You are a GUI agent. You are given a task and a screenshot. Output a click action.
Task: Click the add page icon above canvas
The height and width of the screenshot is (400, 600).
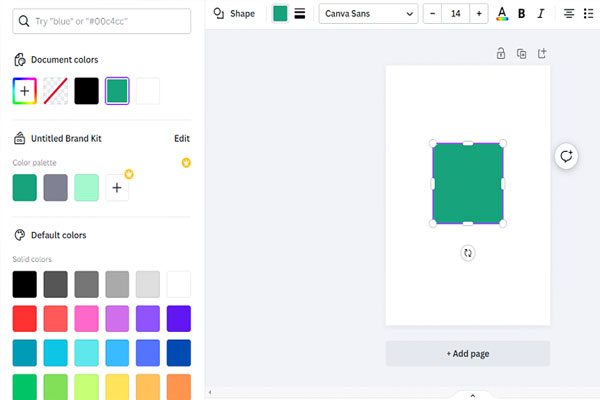tap(542, 53)
